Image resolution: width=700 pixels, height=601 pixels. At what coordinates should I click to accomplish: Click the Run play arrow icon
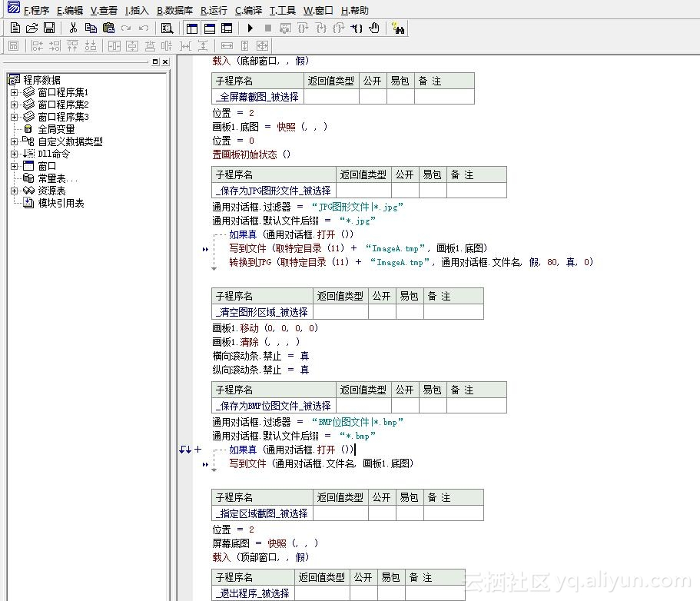250,28
